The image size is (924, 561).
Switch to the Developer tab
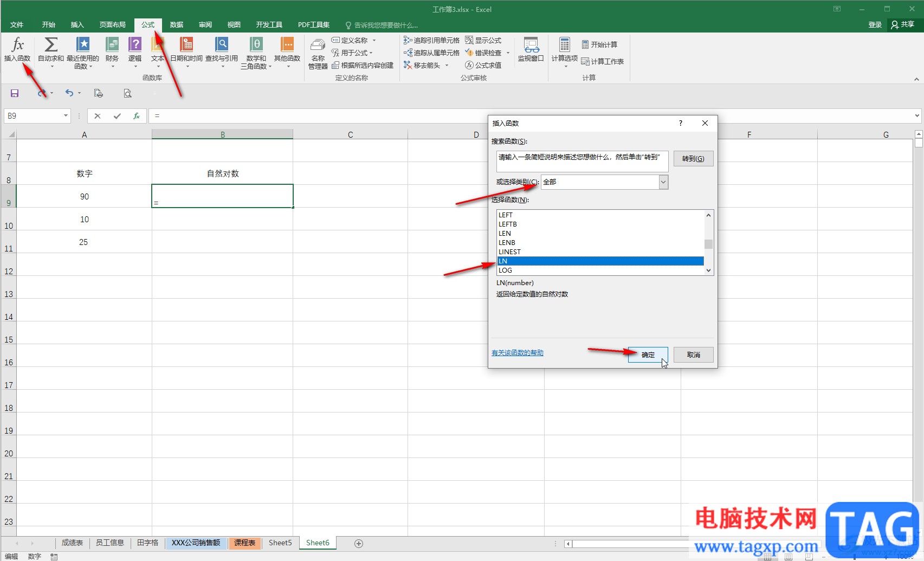[269, 25]
